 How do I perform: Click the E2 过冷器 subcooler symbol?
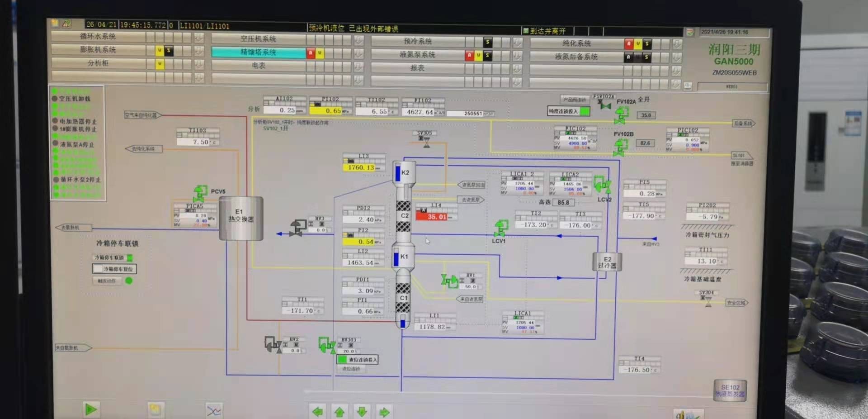[607, 262]
